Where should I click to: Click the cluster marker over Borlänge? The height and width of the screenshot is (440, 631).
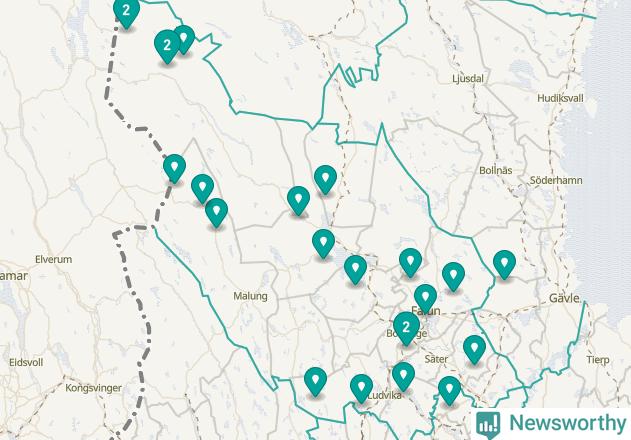[x=406, y=328]
